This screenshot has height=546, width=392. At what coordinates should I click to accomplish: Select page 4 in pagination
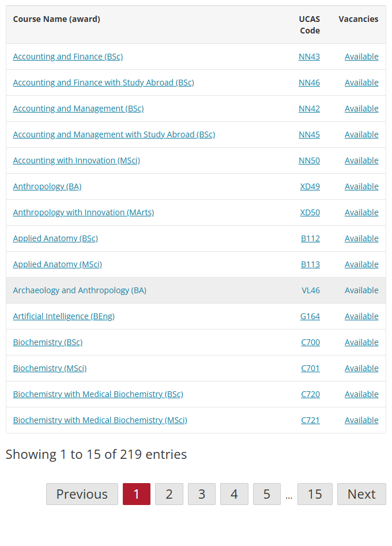pos(234,494)
